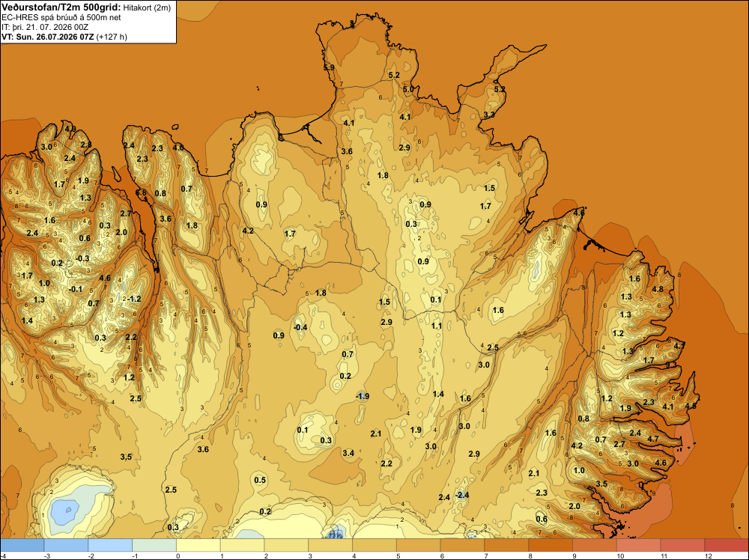Pick the legend colour between 4 and 5

[374, 545]
